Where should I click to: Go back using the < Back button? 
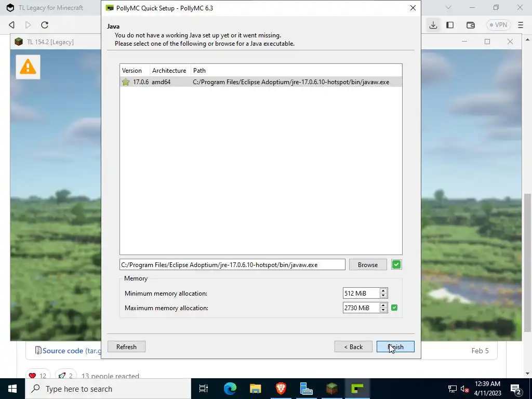click(353, 347)
